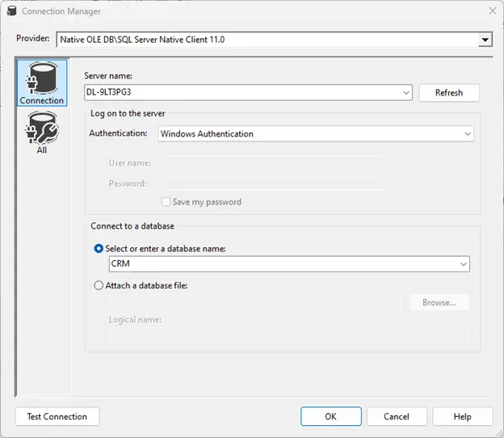This screenshot has width=504, height=438.
Task: Choose Select or enter a database name option
Action: 99,249
